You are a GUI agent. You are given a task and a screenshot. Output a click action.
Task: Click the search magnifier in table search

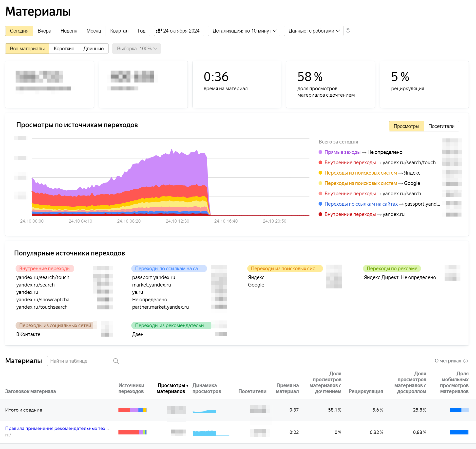(116, 361)
